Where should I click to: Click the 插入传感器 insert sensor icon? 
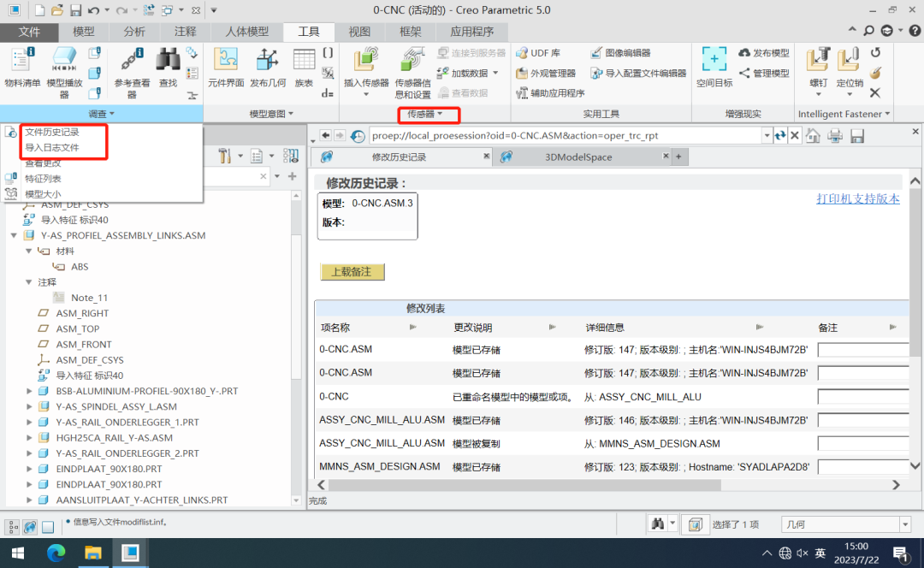tap(366, 64)
